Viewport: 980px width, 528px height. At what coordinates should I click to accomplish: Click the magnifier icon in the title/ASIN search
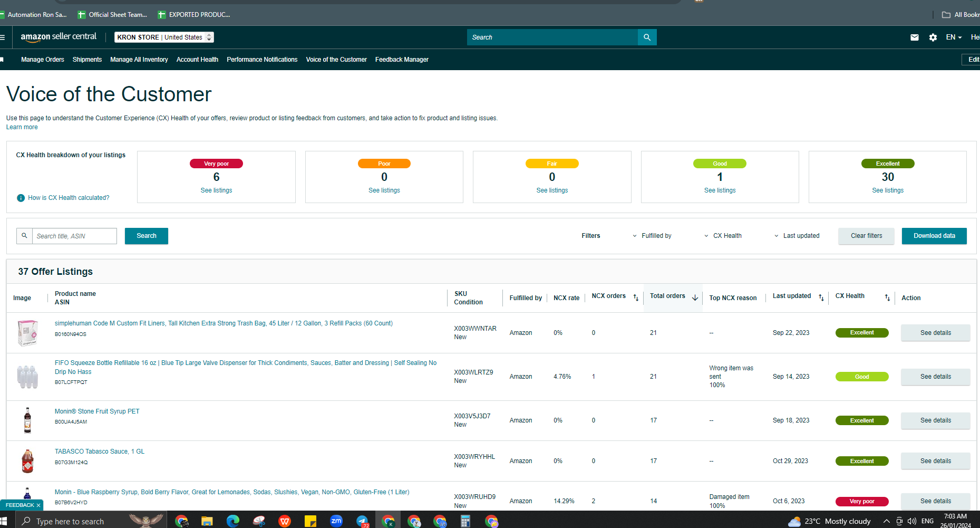pyautogui.click(x=24, y=236)
